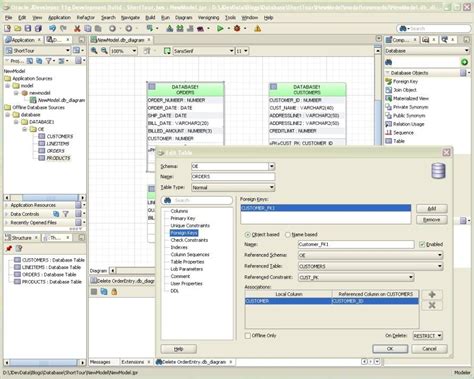Select Check Constraints in the category list
This screenshot has width=474, height=379.
tap(189, 240)
